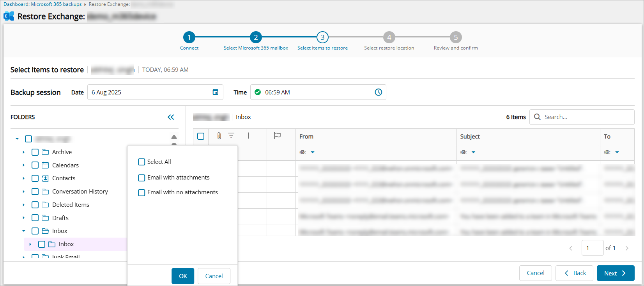644x286 pixels.
Task: Click the importance exclamation column header
Action: click(x=249, y=136)
